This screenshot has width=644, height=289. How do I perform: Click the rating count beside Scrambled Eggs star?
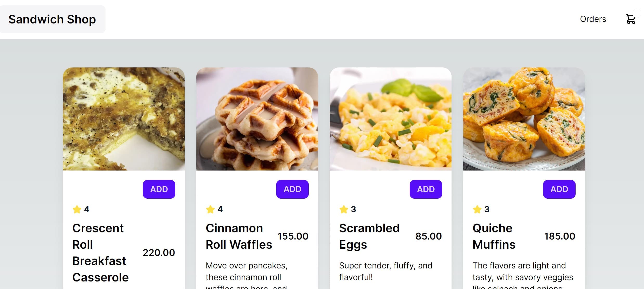pos(353,209)
